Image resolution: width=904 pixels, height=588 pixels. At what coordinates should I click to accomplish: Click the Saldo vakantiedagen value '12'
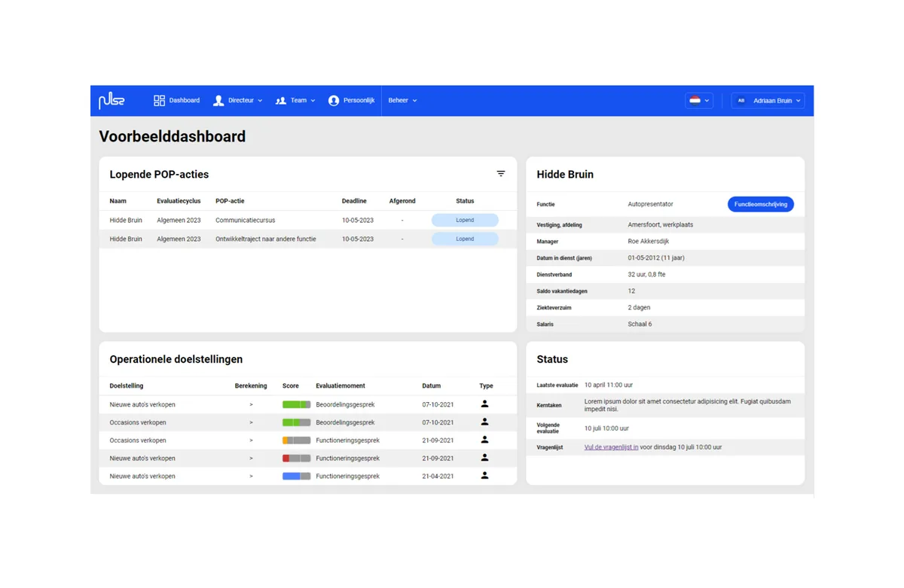(x=631, y=291)
